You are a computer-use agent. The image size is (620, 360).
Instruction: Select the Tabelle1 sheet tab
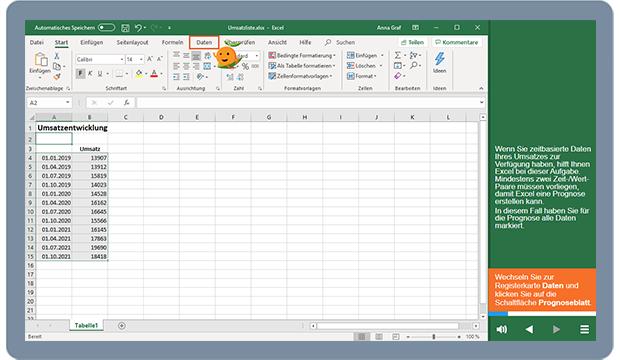pos(86,325)
